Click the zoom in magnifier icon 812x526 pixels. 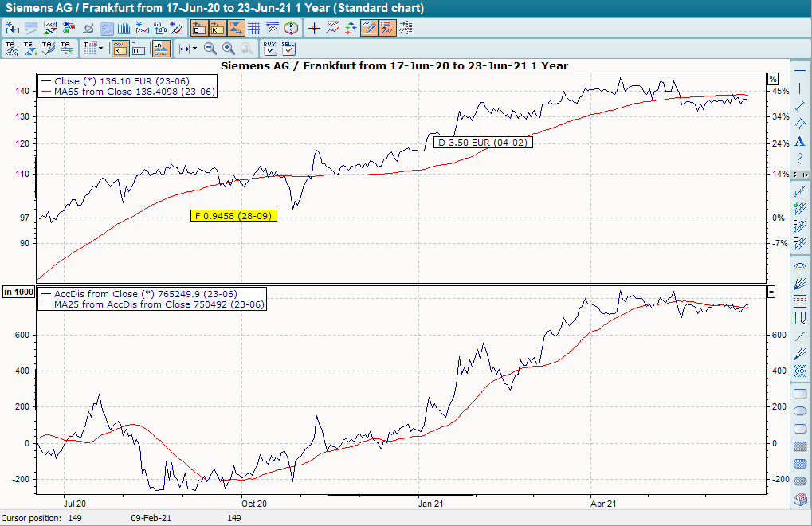228,49
